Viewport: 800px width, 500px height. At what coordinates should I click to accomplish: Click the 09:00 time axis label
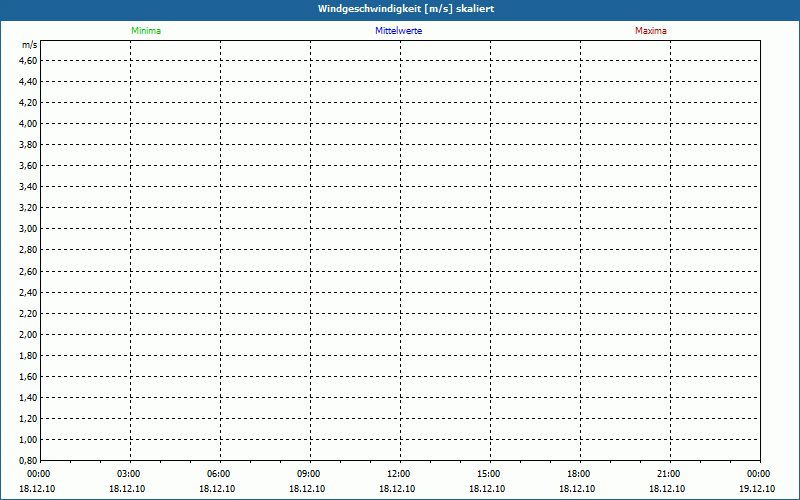point(309,474)
